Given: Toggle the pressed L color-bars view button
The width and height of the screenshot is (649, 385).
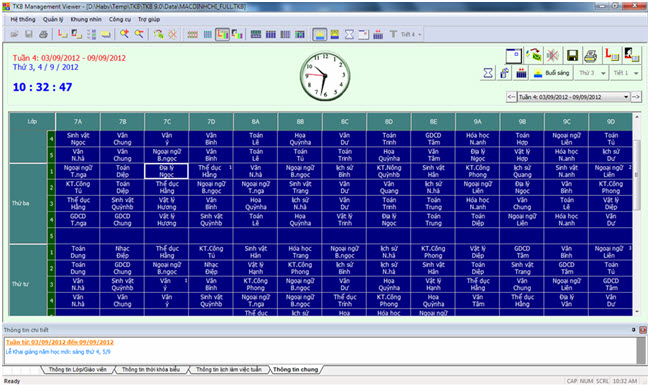Looking at the screenshot, I should [x=222, y=34].
